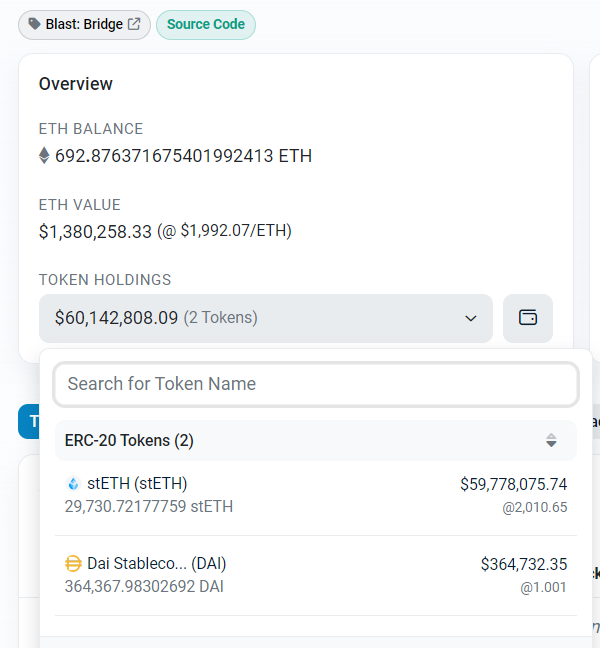This screenshot has width=600, height=648.
Task: Click the stETH droplet token icon
Action: click(x=73, y=484)
